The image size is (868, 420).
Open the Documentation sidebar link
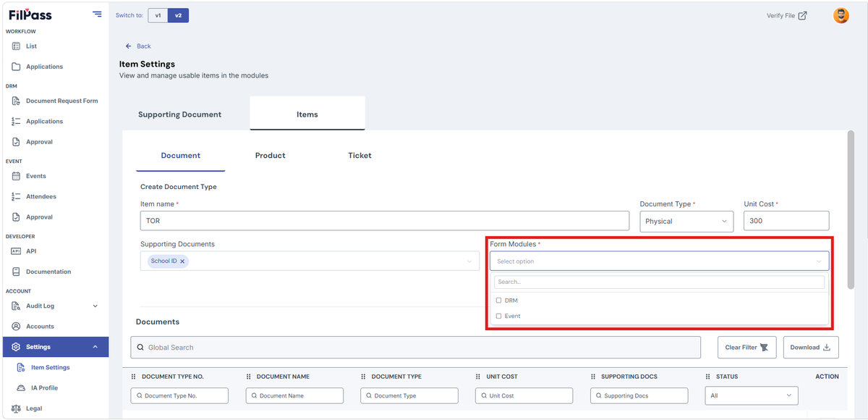(48, 272)
